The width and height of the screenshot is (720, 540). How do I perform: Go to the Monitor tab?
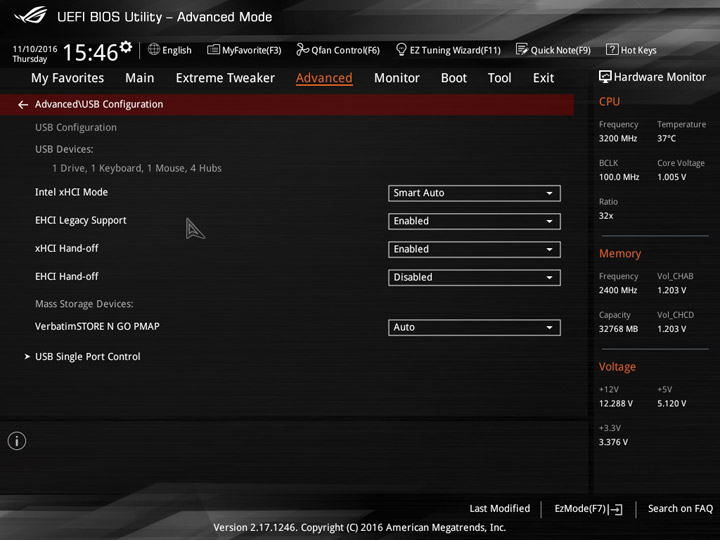coord(397,78)
